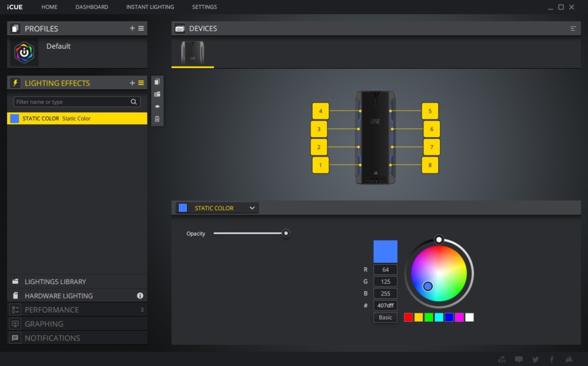Pick the white basic color swatch
588x366 pixels.
pos(469,318)
